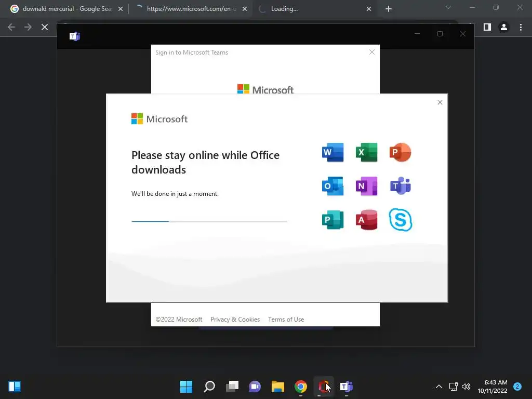The height and width of the screenshot is (399, 532).
Task: Click the Skype icon in Office installer
Action: [x=401, y=220]
